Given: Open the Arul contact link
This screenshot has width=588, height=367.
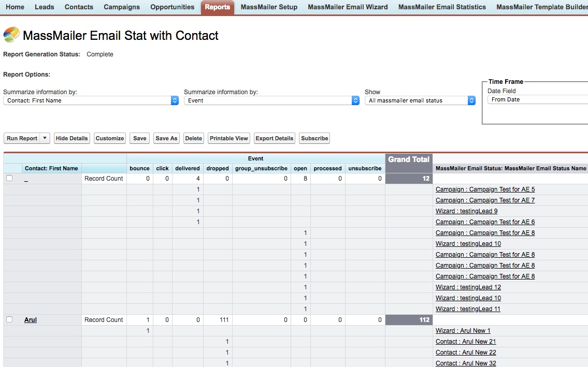Looking at the screenshot, I should coord(31,320).
